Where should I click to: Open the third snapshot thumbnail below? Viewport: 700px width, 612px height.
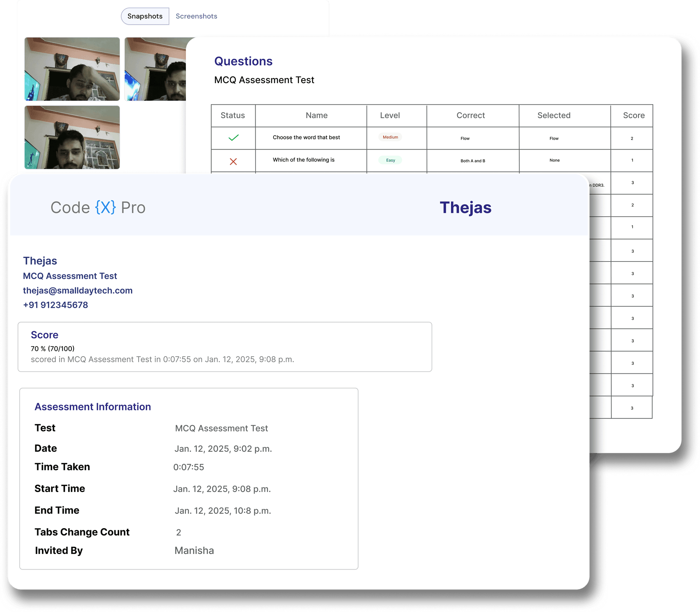pyautogui.click(x=72, y=137)
